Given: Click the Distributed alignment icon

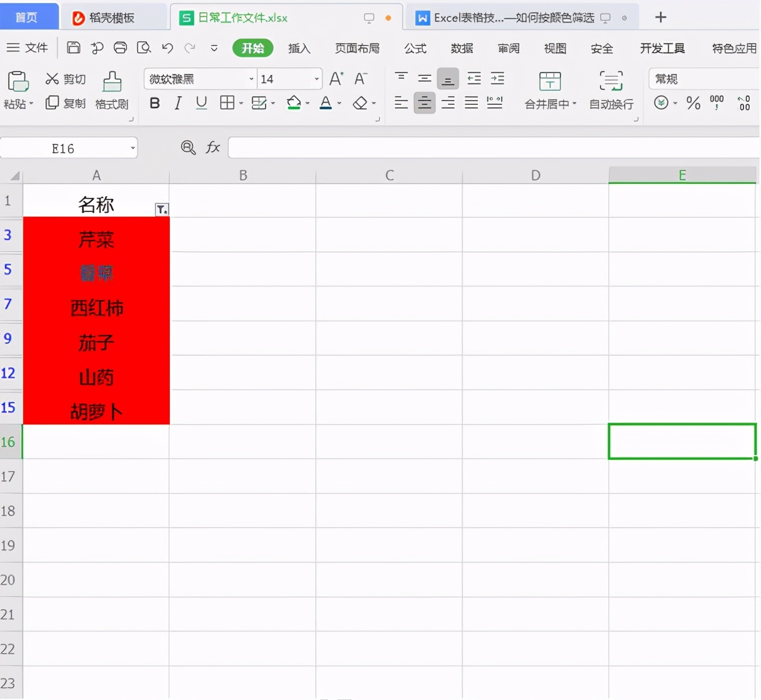Looking at the screenshot, I should pyautogui.click(x=495, y=102).
